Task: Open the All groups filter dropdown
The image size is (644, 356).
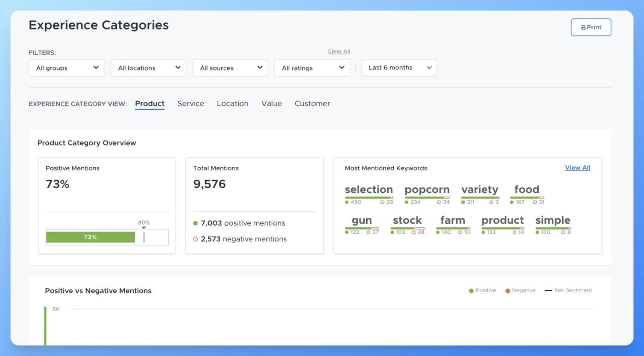Action: (66, 68)
